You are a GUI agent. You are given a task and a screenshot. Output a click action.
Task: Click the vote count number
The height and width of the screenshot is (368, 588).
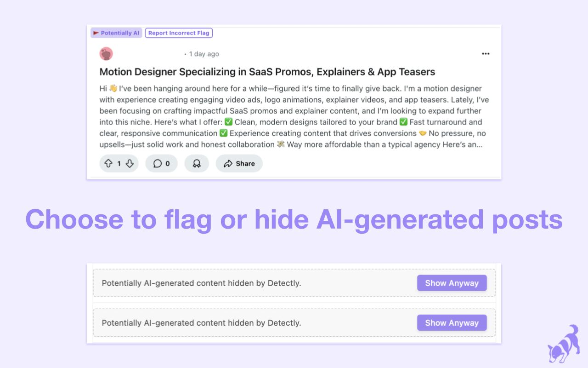click(119, 163)
